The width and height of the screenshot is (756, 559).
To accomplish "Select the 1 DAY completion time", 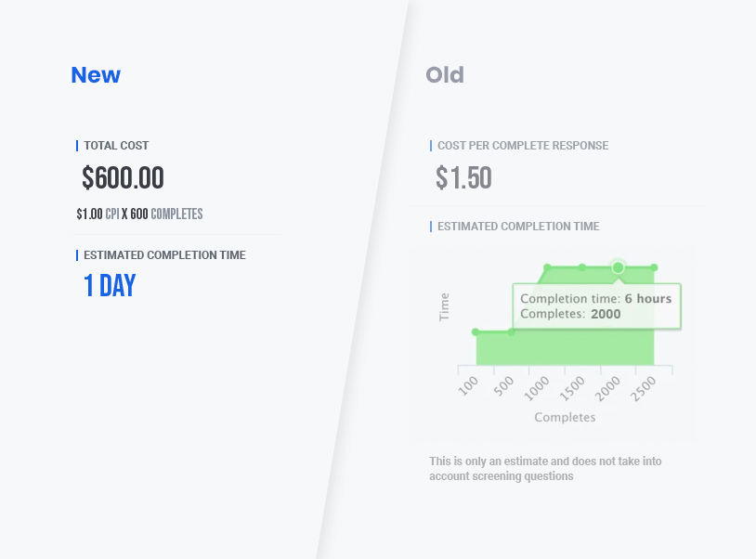I will [x=110, y=285].
